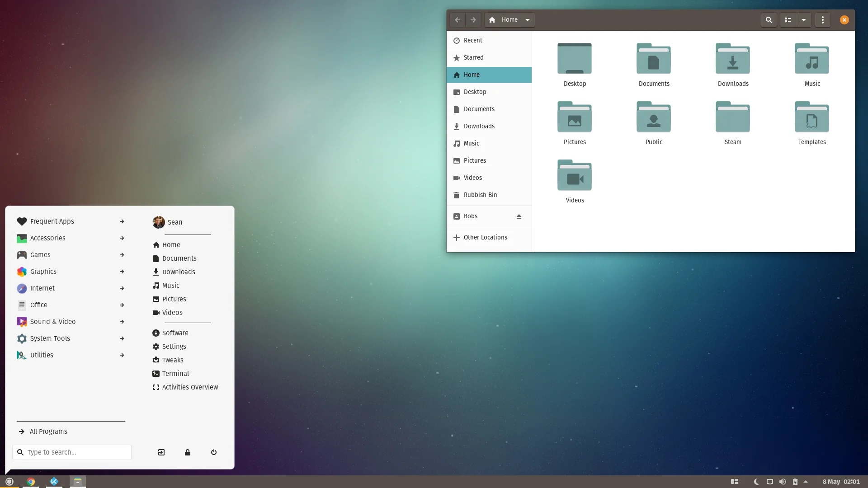Select Starred in Files sidebar

(x=489, y=58)
